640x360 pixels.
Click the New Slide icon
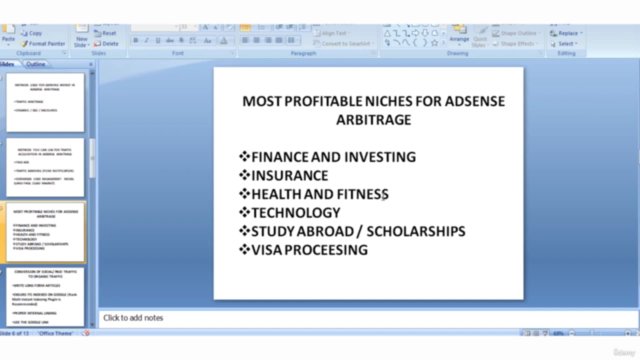[x=82, y=29]
